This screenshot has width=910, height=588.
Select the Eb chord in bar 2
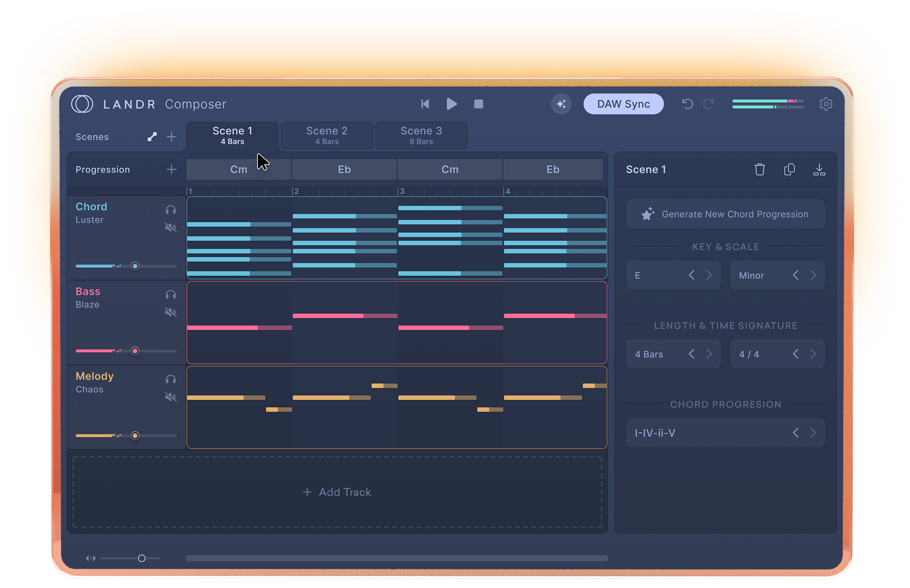point(344,169)
